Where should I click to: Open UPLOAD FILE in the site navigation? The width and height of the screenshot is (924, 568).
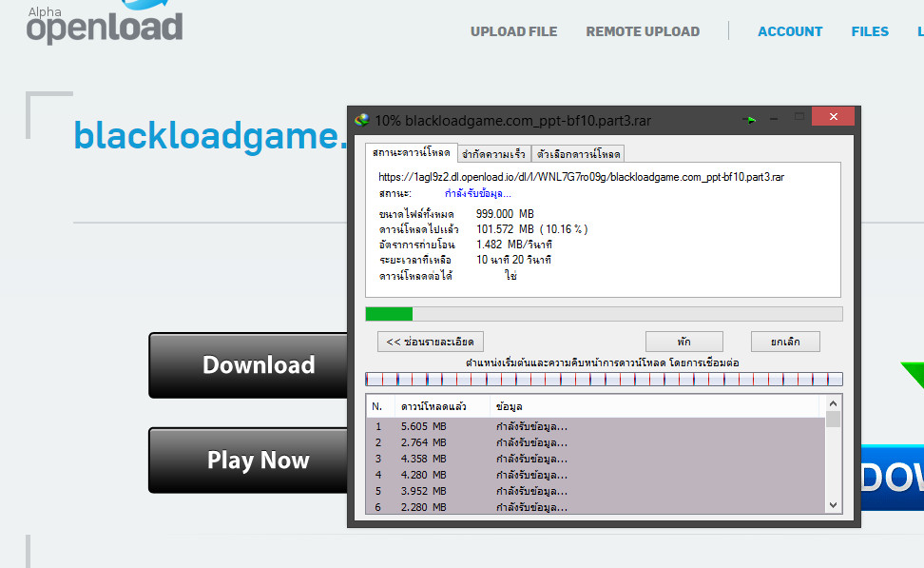pyautogui.click(x=514, y=31)
